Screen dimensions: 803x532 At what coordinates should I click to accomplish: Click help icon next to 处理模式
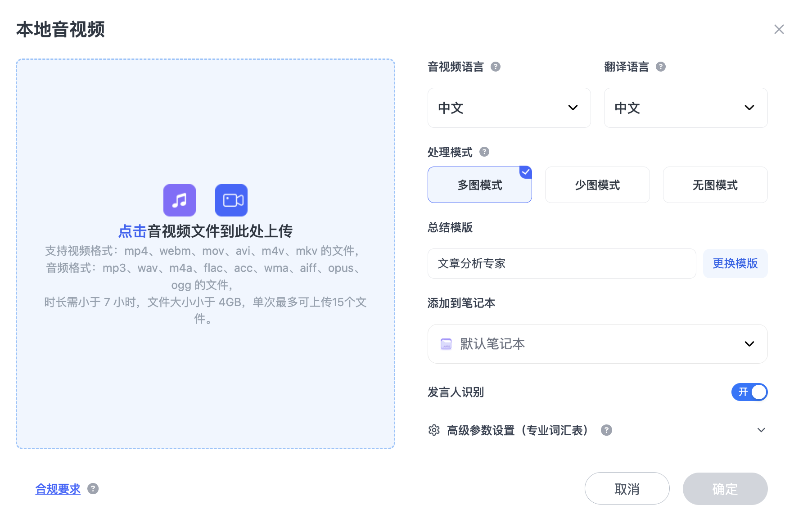click(484, 152)
